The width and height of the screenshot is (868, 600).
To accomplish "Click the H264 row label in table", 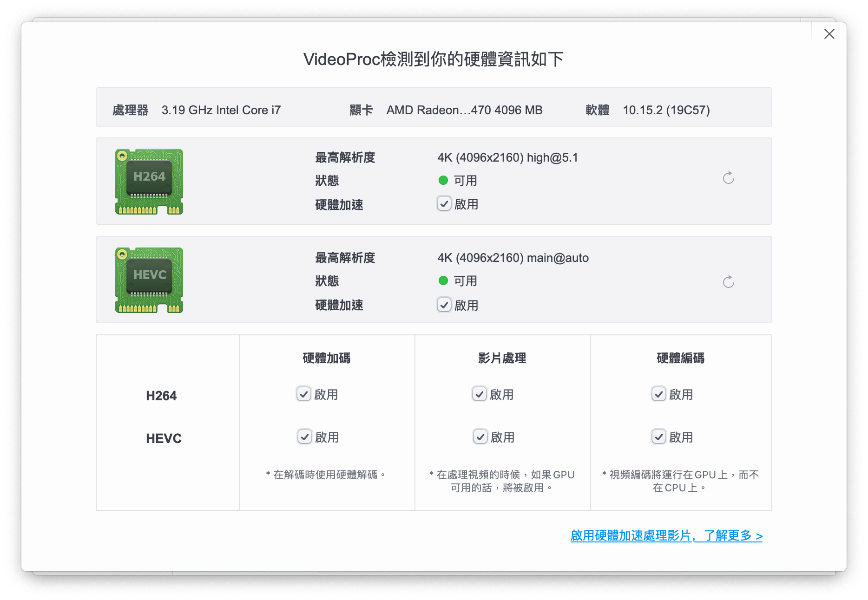I will point(161,396).
